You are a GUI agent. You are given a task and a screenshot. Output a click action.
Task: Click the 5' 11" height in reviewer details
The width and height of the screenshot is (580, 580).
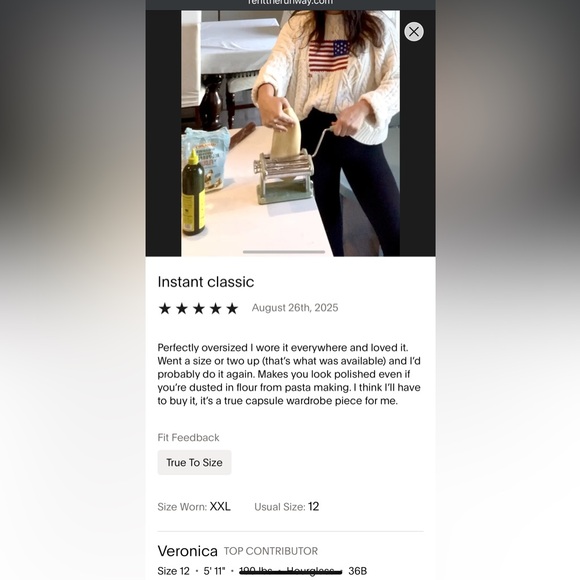(214, 571)
